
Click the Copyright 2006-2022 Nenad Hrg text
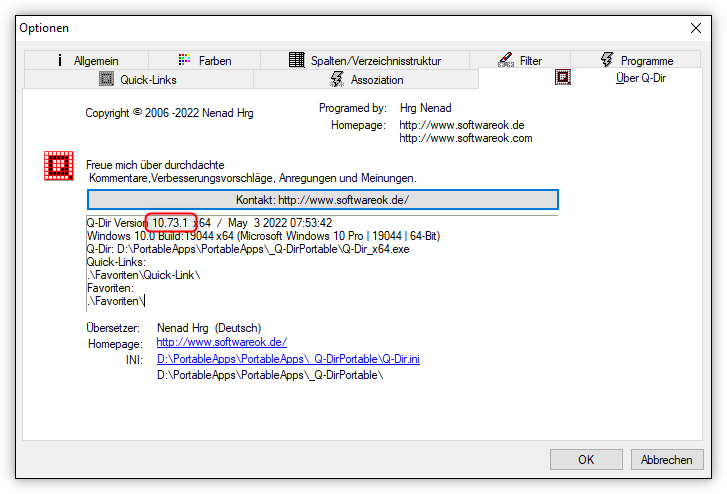[169, 113]
